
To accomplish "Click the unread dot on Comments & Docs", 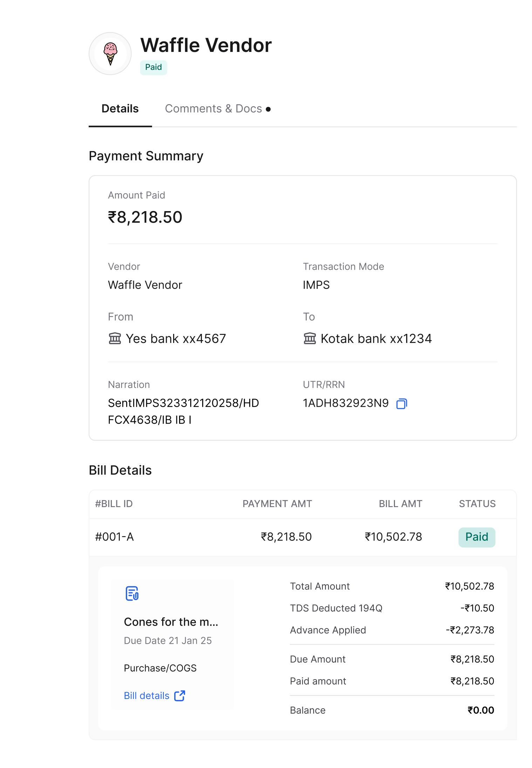I will click(268, 109).
